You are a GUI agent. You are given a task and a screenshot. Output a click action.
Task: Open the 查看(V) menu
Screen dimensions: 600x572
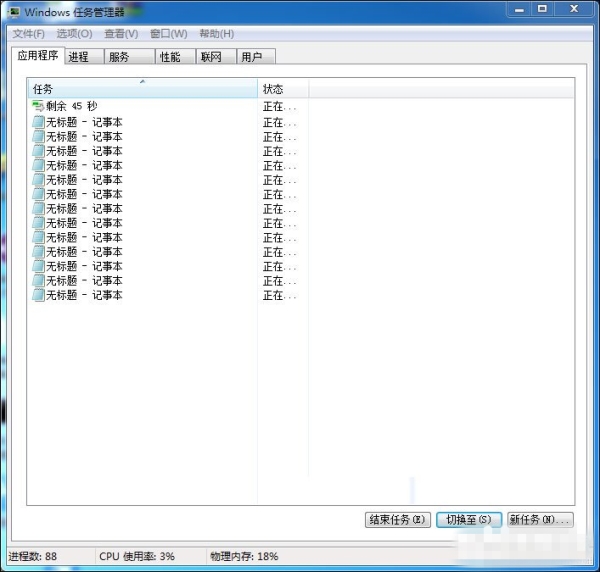pos(121,34)
